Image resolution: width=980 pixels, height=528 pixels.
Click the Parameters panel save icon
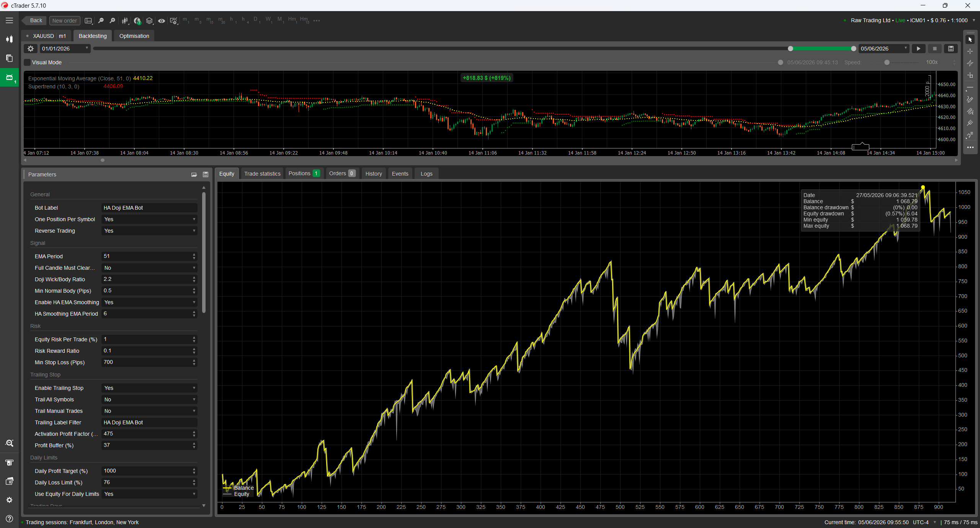coord(206,174)
